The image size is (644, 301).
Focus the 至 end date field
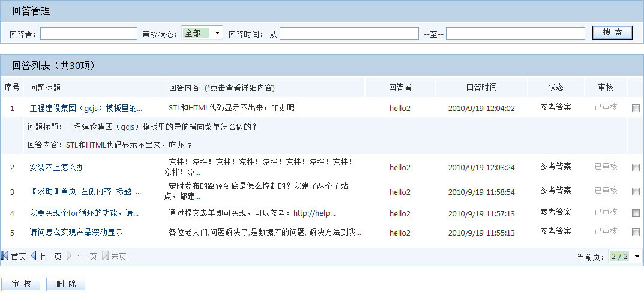(516, 34)
